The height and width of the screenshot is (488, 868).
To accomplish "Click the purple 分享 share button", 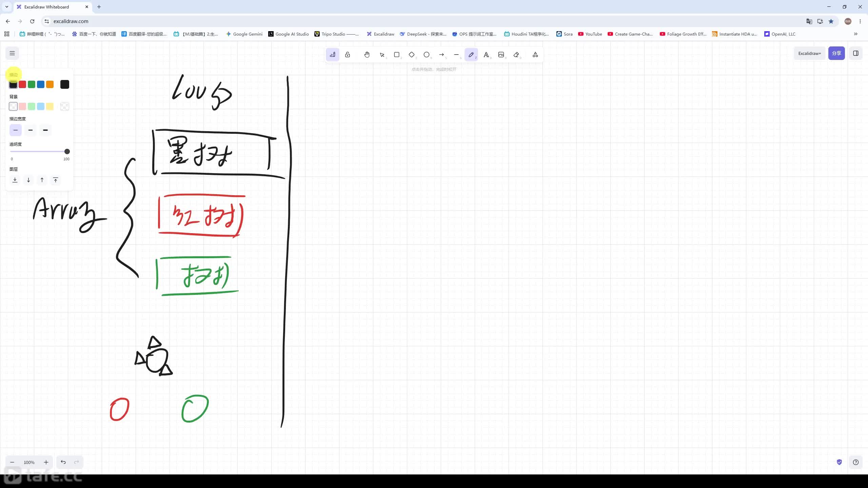I will point(836,53).
